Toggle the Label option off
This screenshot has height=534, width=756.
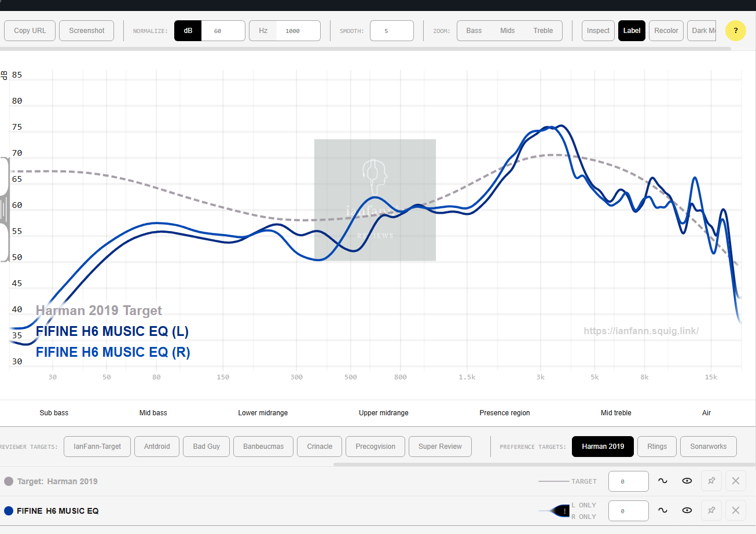pos(632,31)
